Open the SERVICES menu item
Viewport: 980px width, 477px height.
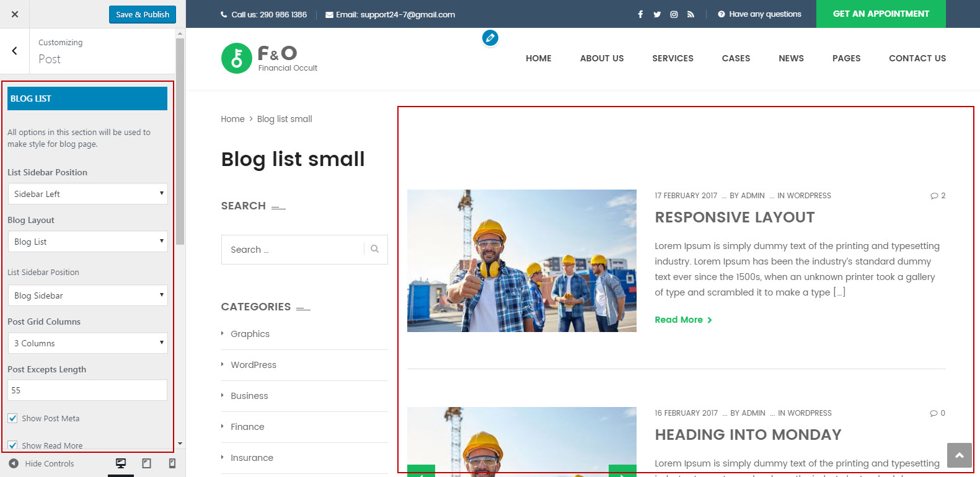[x=673, y=58]
